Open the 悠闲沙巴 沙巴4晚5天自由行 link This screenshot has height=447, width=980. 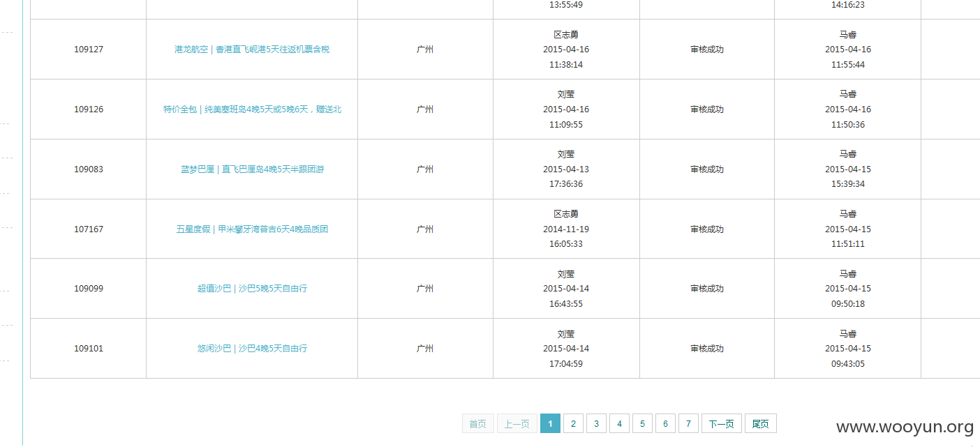252,349
